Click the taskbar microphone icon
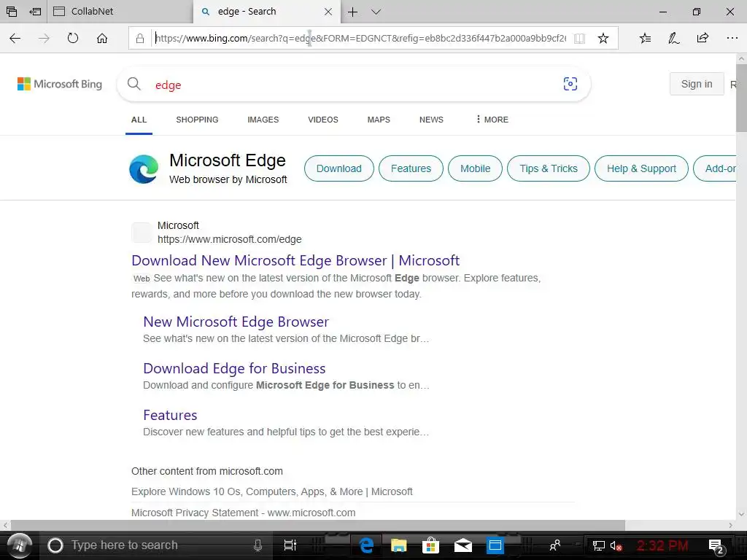The image size is (747, 560). tap(258, 545)
